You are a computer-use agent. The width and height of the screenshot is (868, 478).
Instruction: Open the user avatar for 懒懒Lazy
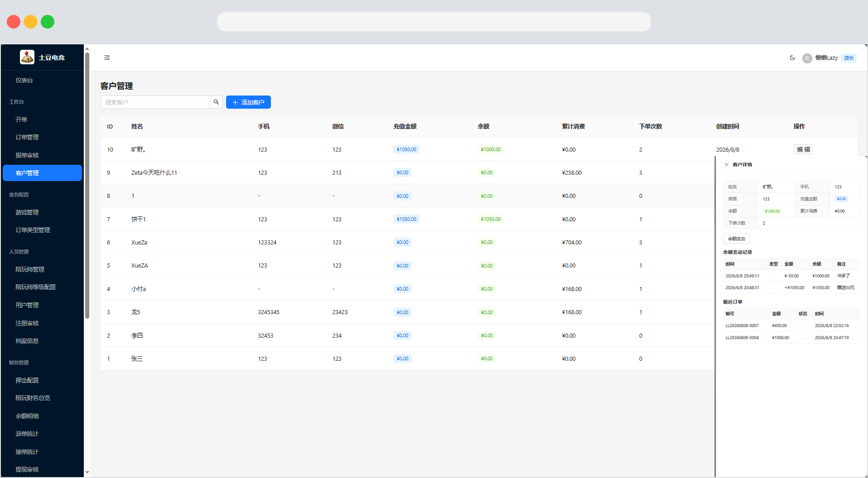(807, 58)
